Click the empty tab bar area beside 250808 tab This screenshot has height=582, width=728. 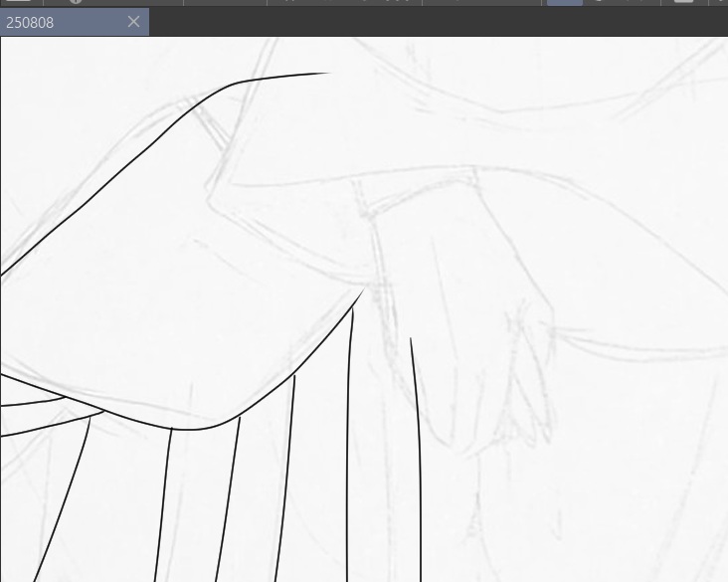(x=438, y=22)
